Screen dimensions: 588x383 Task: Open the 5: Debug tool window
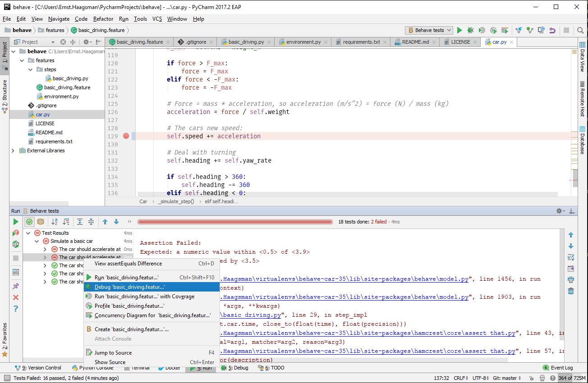234,368
